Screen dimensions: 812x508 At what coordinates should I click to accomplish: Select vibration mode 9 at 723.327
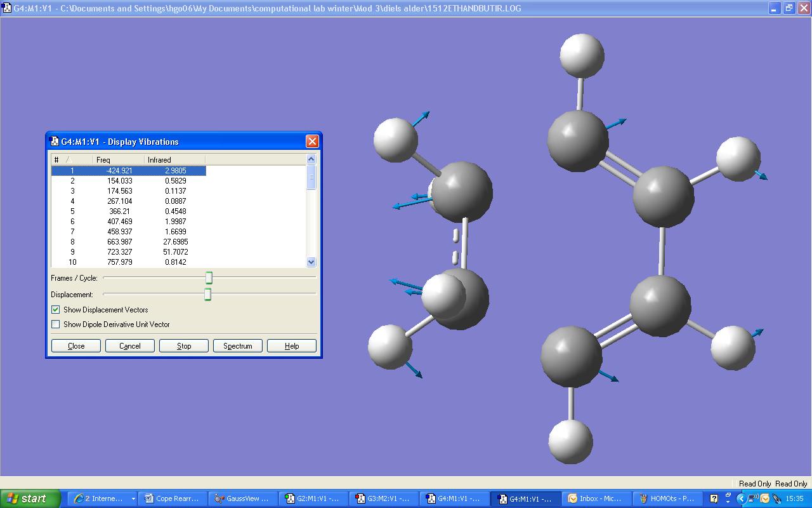click(x=119, y=252)
